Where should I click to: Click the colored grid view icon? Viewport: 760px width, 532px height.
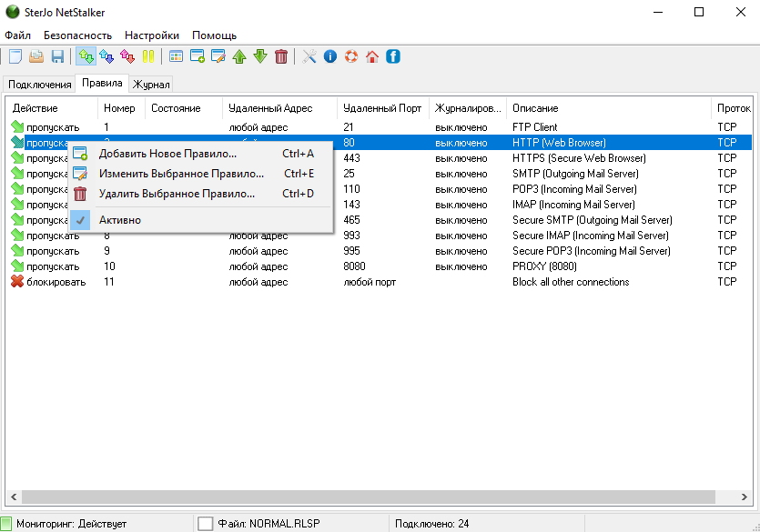[x=176, y=56]
